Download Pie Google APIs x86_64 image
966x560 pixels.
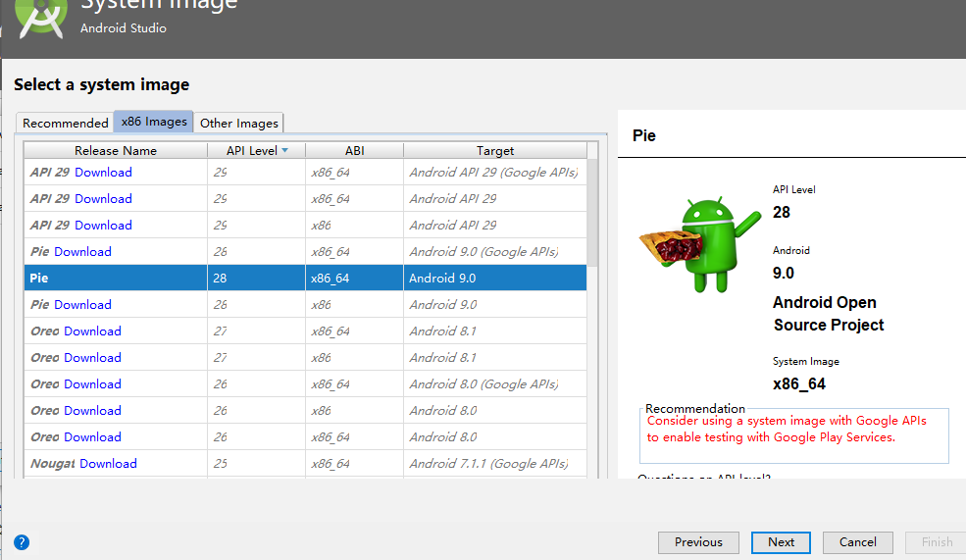pos(82,251)
